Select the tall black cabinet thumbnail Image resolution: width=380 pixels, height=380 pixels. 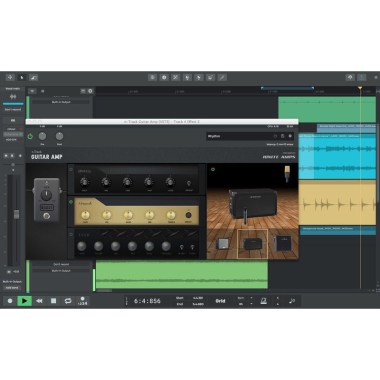283,244
